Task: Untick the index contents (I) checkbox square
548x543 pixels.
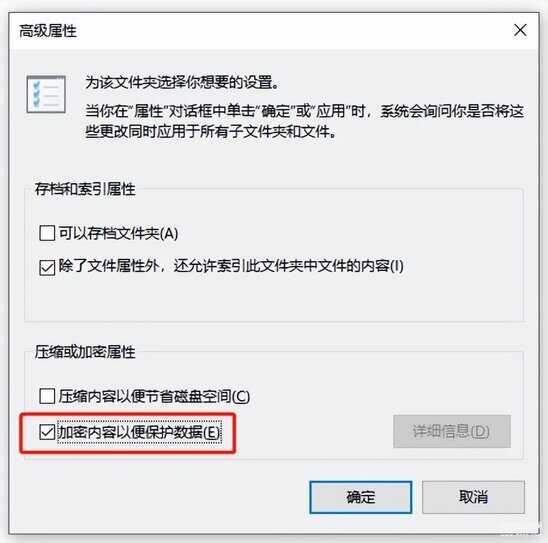Action: click(47, 268)
